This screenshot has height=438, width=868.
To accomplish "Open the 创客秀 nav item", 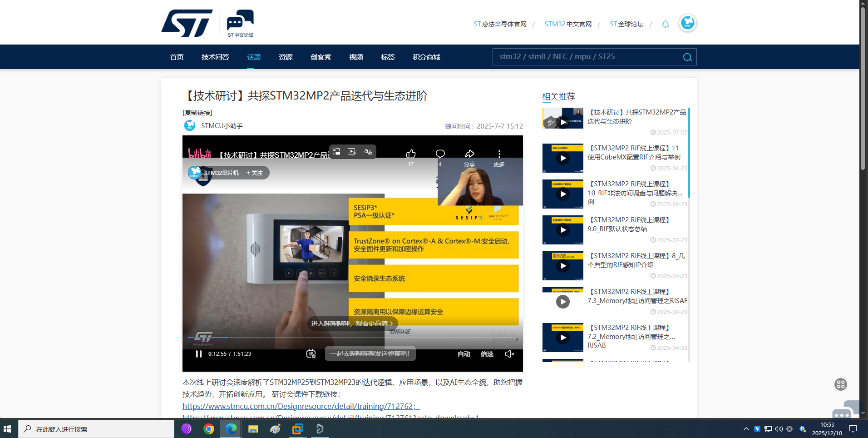I will [x=321, y=57].
